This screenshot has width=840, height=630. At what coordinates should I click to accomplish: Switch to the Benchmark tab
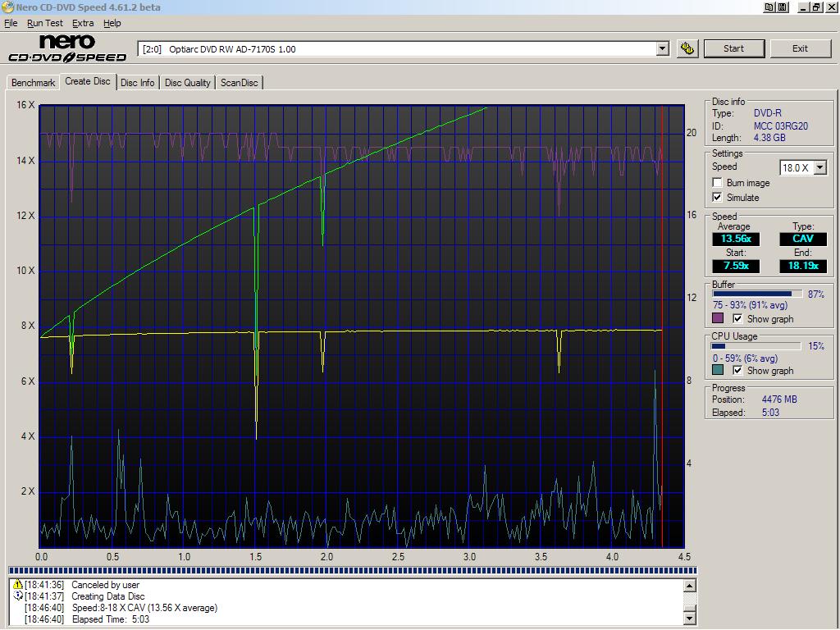tap(33, 83)
